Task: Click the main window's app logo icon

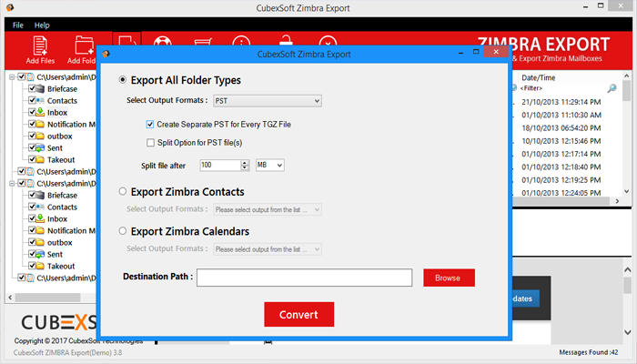Action: click(x=10, y=7)
